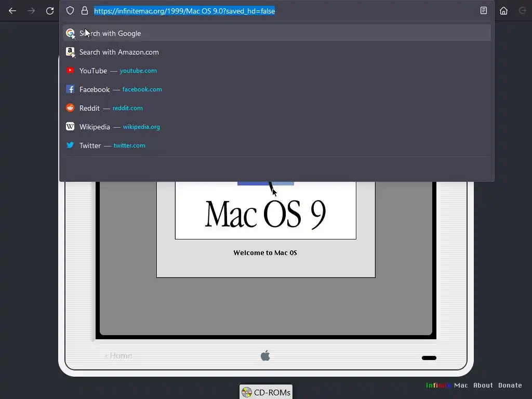Click the Google logo icon

pyautogui.click(x=70, y=33)
